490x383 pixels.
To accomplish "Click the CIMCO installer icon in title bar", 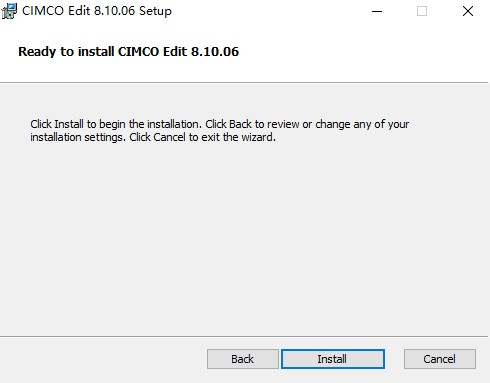I will point(9,11).
